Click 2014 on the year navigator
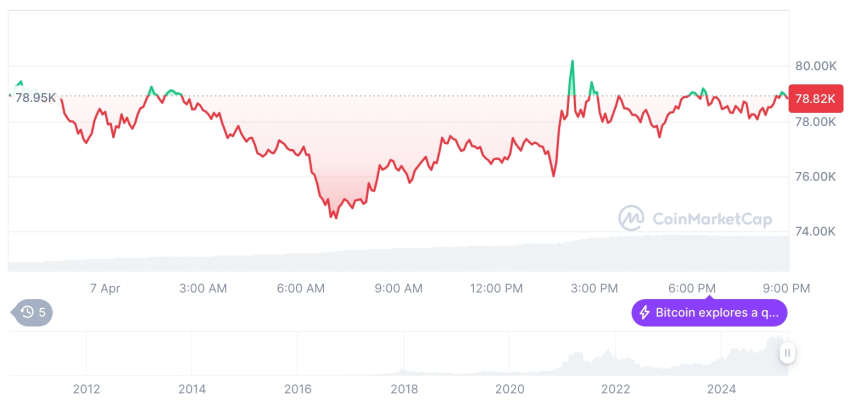This screenshot has height=401, width=860. click(x=192, y=389)
